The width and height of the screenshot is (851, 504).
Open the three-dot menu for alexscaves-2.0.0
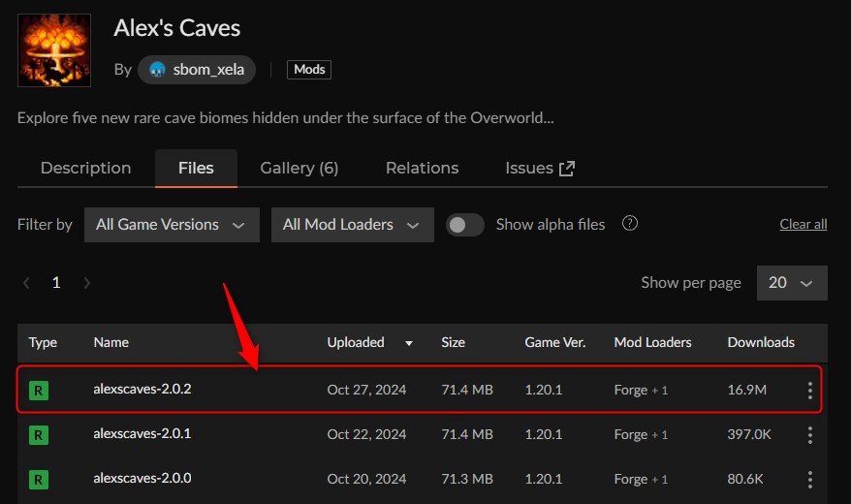click(x=810, y=479)
